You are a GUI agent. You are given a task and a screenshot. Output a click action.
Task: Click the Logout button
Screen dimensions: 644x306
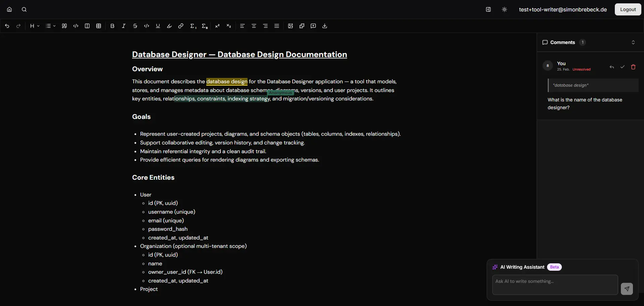point(628,9)
